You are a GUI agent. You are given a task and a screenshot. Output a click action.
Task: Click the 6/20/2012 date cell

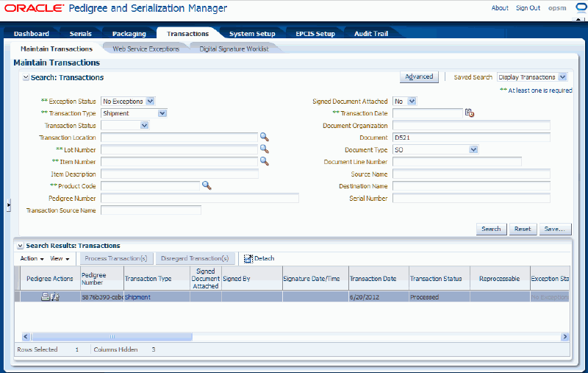(379, 296)
